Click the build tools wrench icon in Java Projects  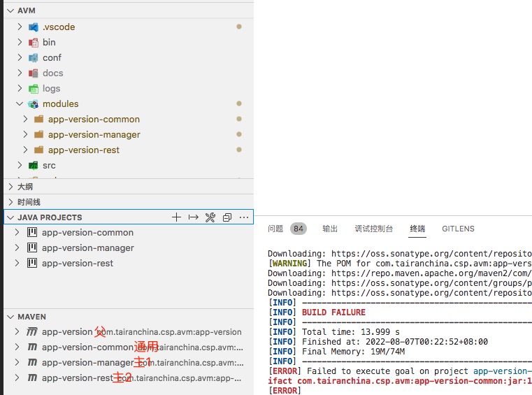(210, 217)
